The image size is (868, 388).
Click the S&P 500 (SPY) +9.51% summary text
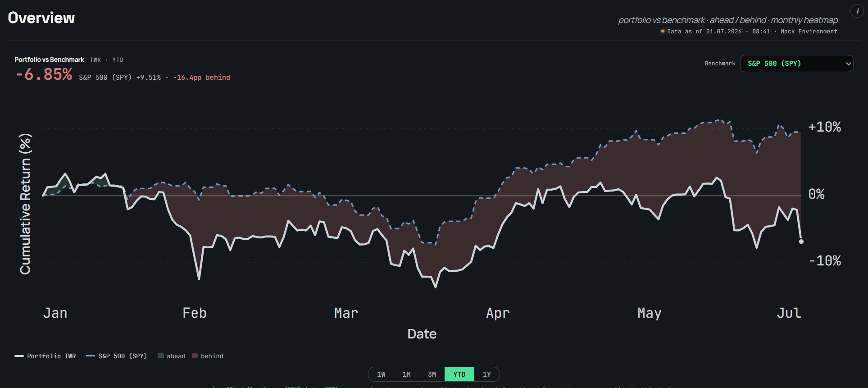pos(120,78)
